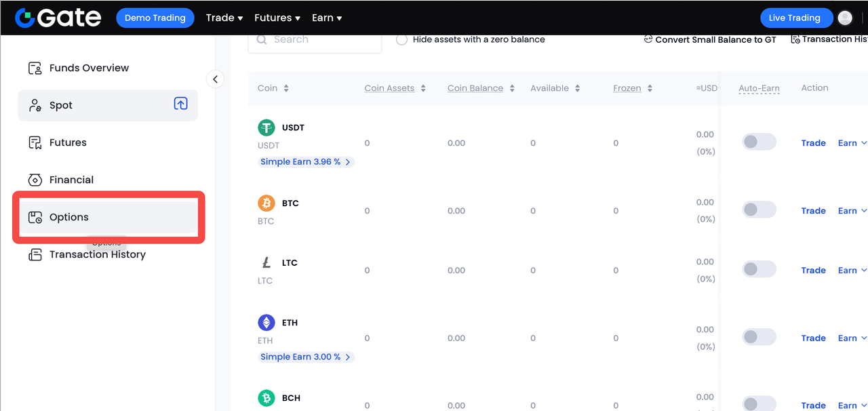Click the Convert Small Balance icon
This screenshot has width=868, height=411.
click(648, 39)
